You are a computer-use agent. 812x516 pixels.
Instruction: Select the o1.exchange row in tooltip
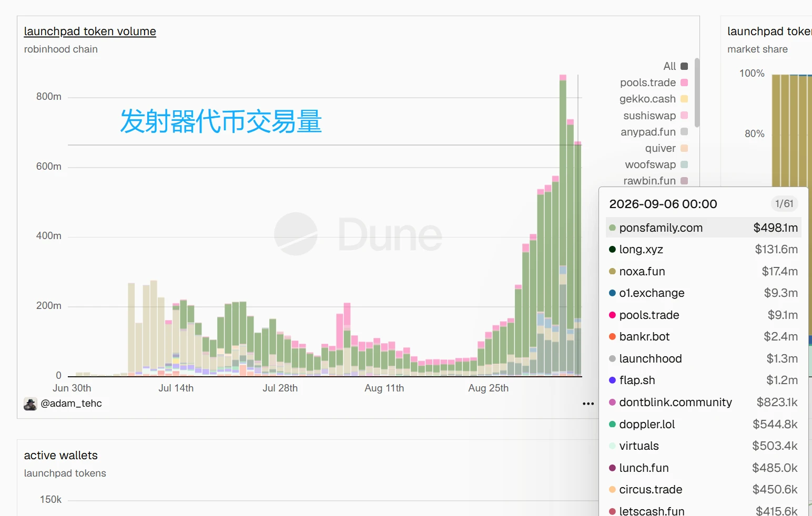click(703, 293)
